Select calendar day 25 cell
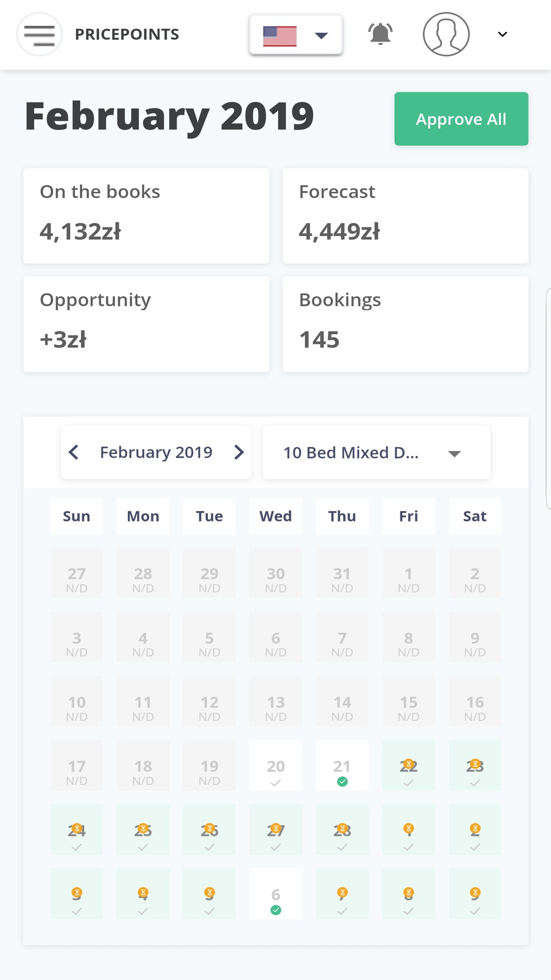Viewport: 551px width, 980px height. [x=143, y=830]
